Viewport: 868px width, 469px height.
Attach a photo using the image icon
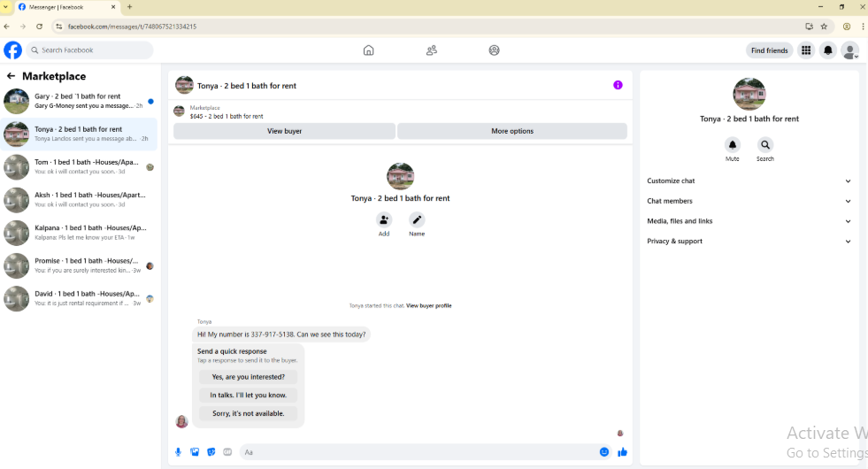pyautogui.click(x=195, y=452)
